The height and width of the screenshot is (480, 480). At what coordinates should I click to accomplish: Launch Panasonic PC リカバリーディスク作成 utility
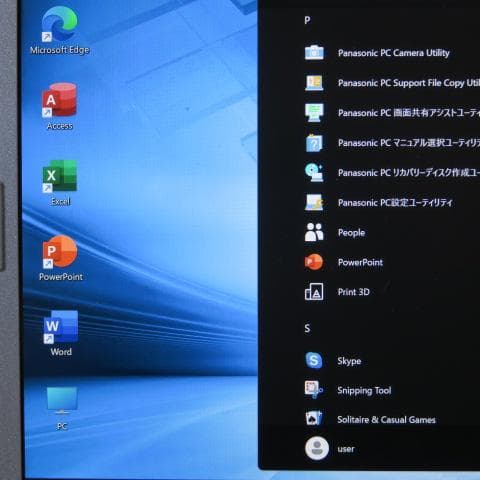(409, 173)
